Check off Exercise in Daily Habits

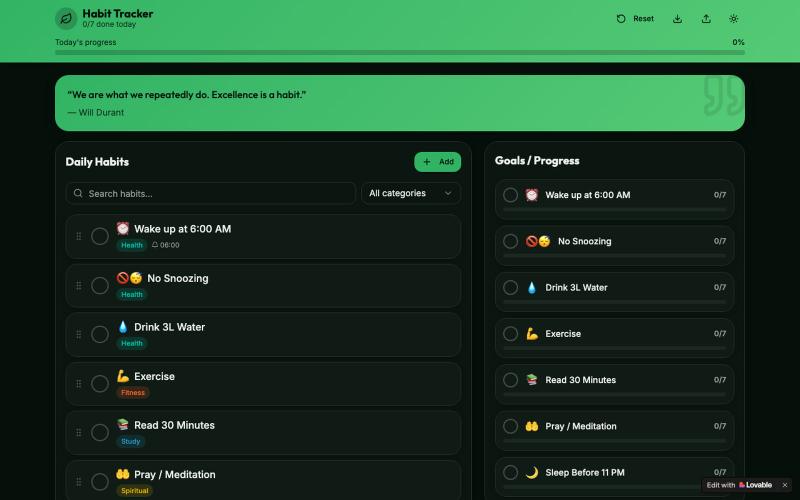click(100, 384)
